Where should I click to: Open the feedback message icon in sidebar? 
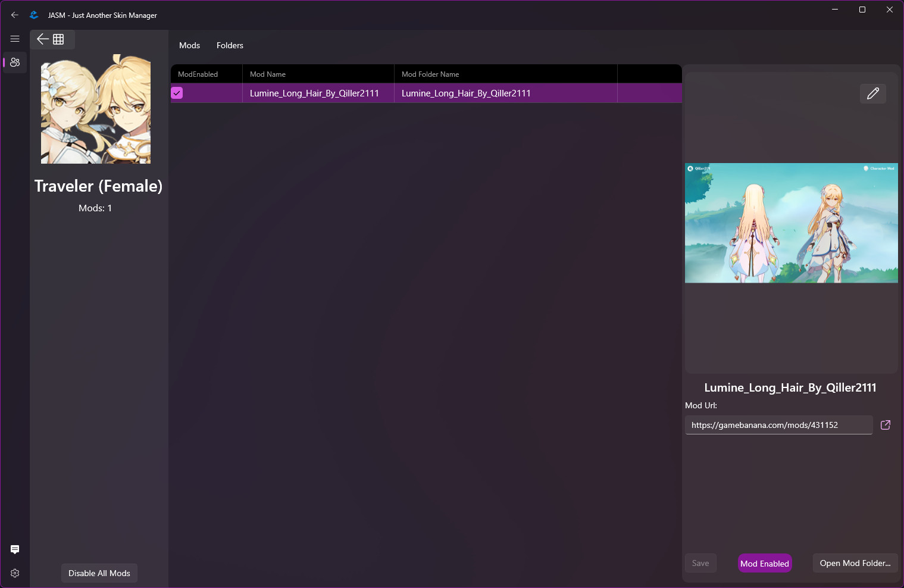point(14,549)
